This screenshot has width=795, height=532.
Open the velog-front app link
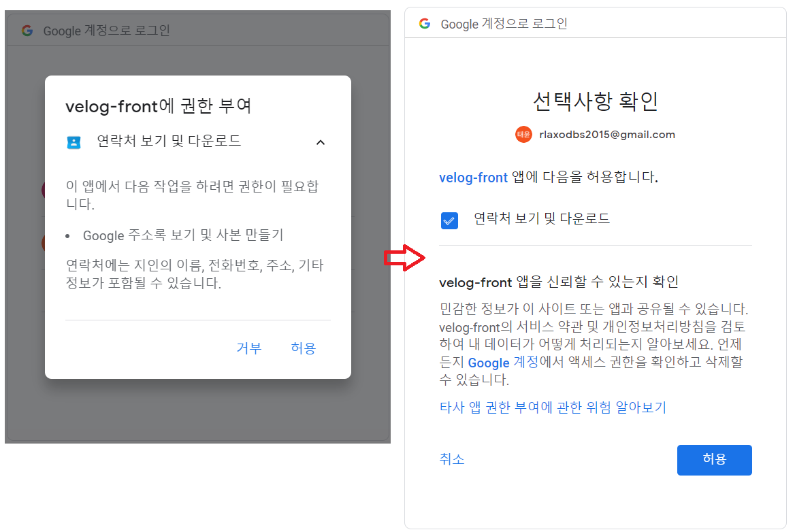click(473, 178)
